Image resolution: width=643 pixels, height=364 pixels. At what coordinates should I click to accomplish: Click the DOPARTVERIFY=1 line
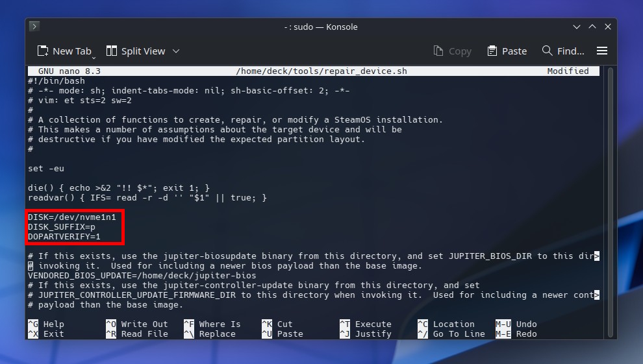click(x=64, y=237)
